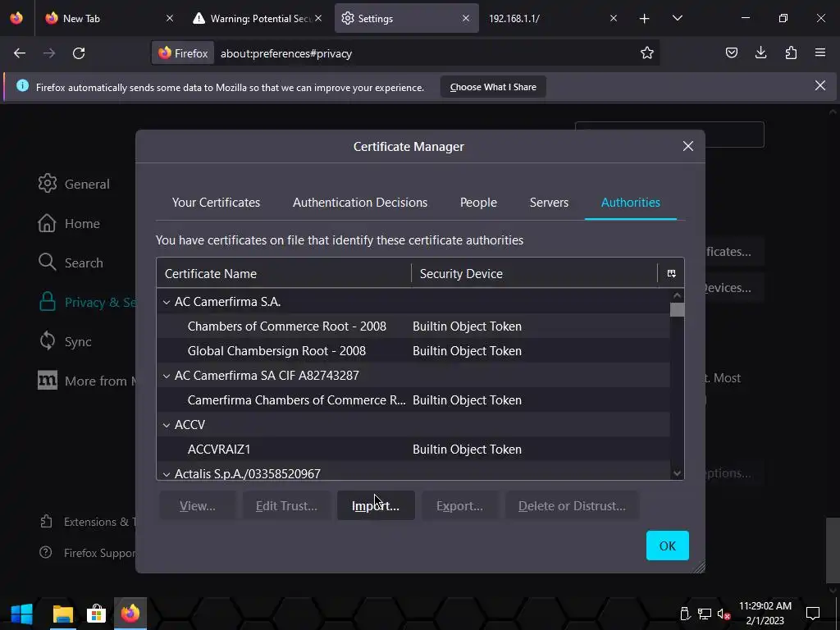Open General settings category
The width and height of the screenshot is (840, 630).
[x=74, y=184]
